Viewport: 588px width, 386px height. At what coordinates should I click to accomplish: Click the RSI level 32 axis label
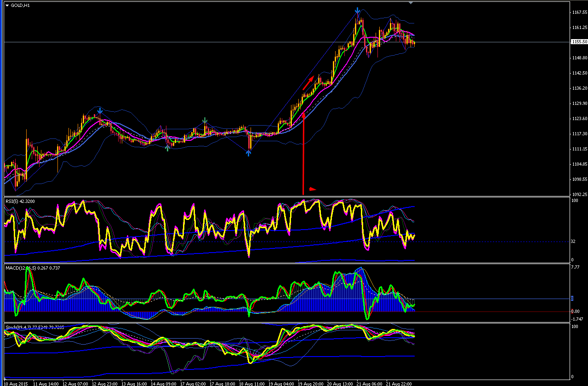[573, 242]
